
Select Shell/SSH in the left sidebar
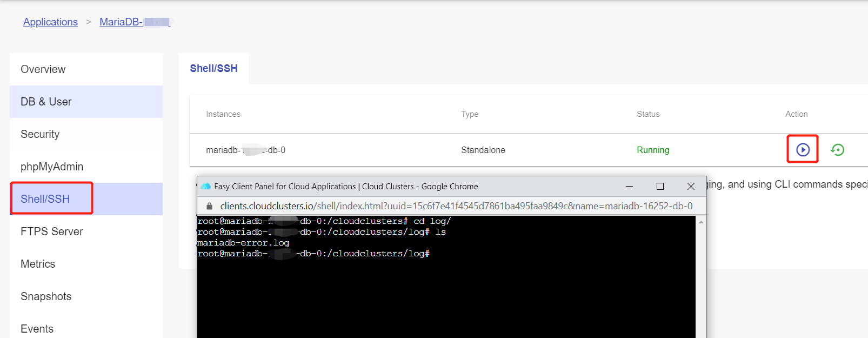[x=45, y=199]
